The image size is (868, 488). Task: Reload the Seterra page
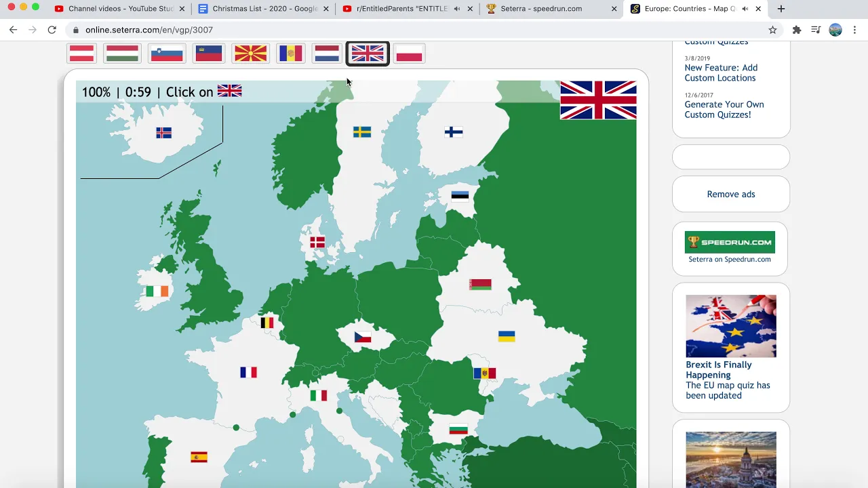click(52, 30)
